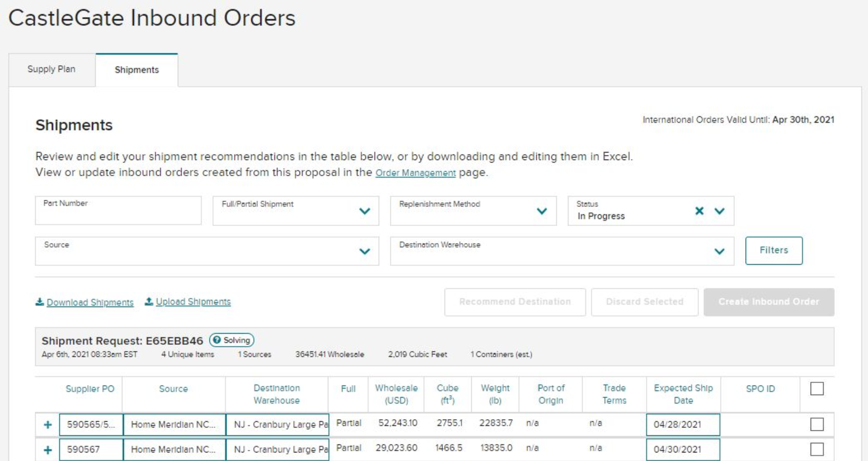The width and height of the screenshot is (868, 461).
Task: Click the Part Number input field
Action: tap(118, 210)
